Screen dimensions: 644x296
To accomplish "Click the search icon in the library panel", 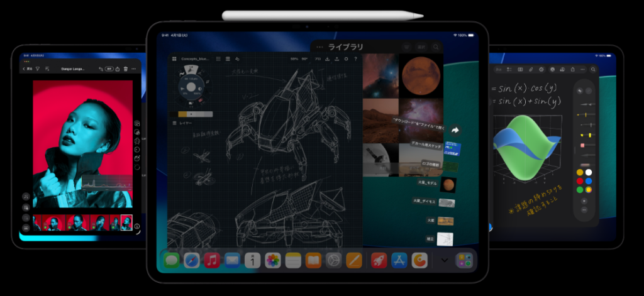I will [436, 47].
